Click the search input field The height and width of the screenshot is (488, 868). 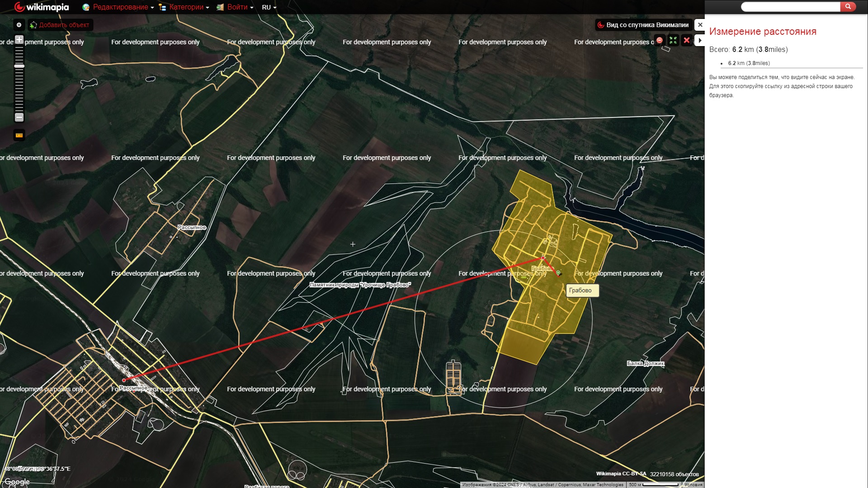(790, 7)
